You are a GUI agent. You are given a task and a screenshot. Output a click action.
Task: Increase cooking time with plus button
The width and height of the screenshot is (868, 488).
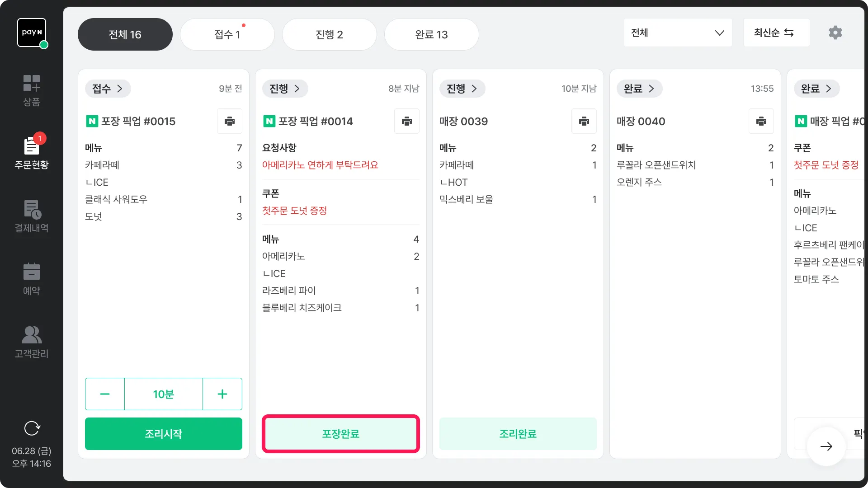coord(222,394)
